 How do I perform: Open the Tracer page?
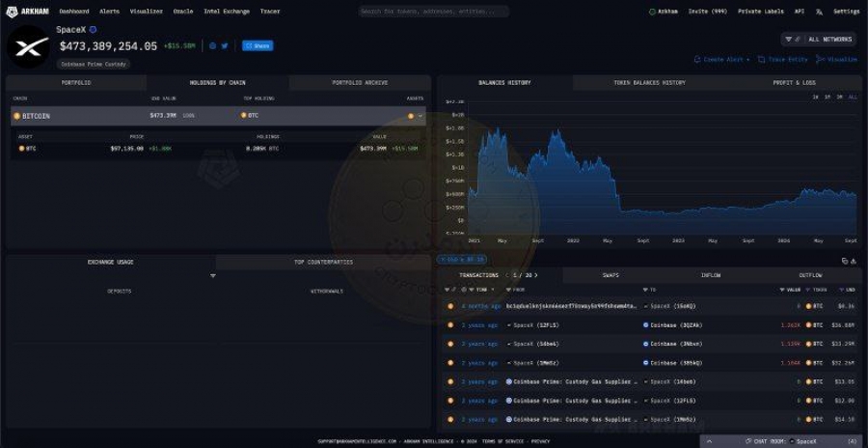270,11
